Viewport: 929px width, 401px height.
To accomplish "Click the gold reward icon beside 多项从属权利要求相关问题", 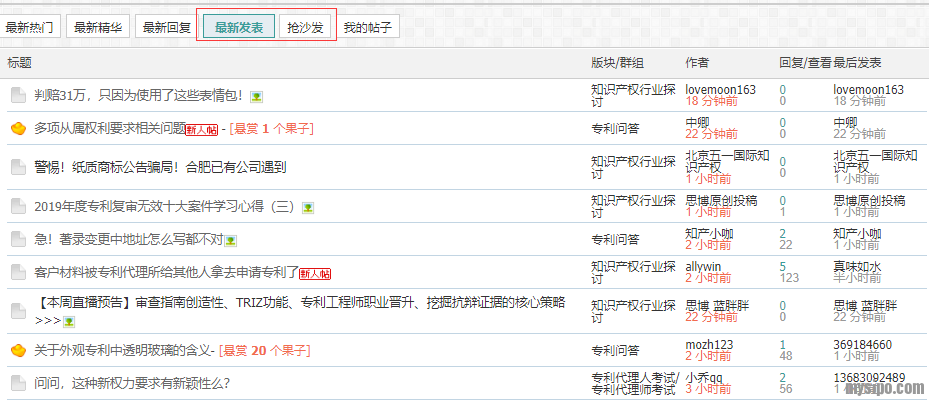I will (x=18, y=129).
